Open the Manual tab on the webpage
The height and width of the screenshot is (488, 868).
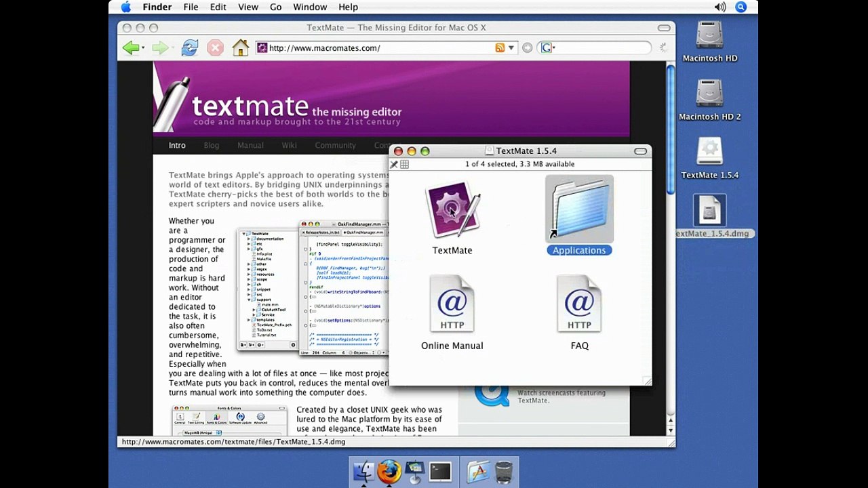250,145
